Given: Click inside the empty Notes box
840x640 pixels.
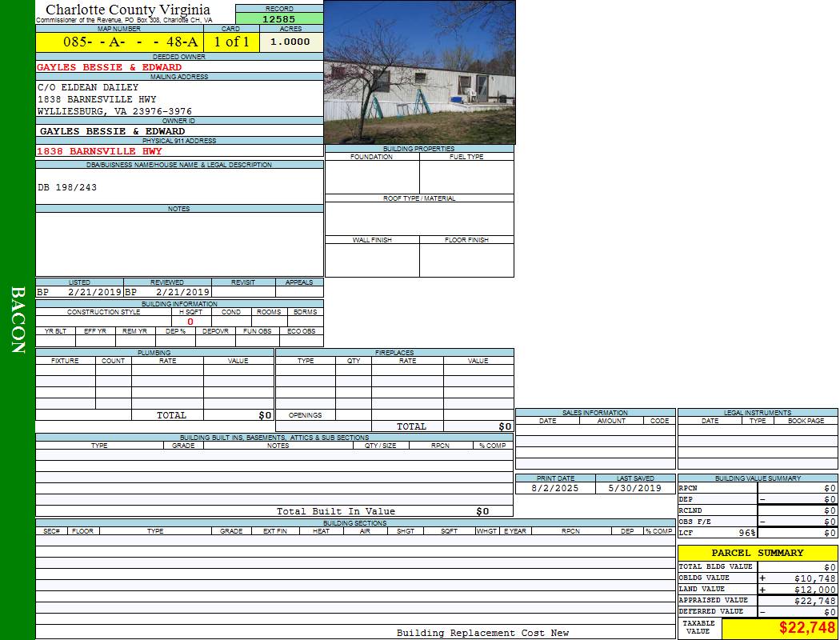Looking at the screenshot, I should 179,244.
